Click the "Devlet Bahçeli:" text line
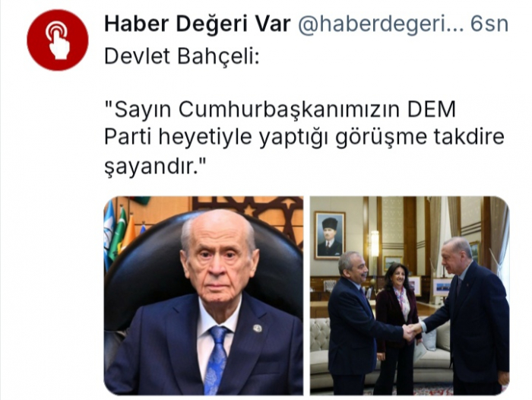 click(x=182, y=56)
